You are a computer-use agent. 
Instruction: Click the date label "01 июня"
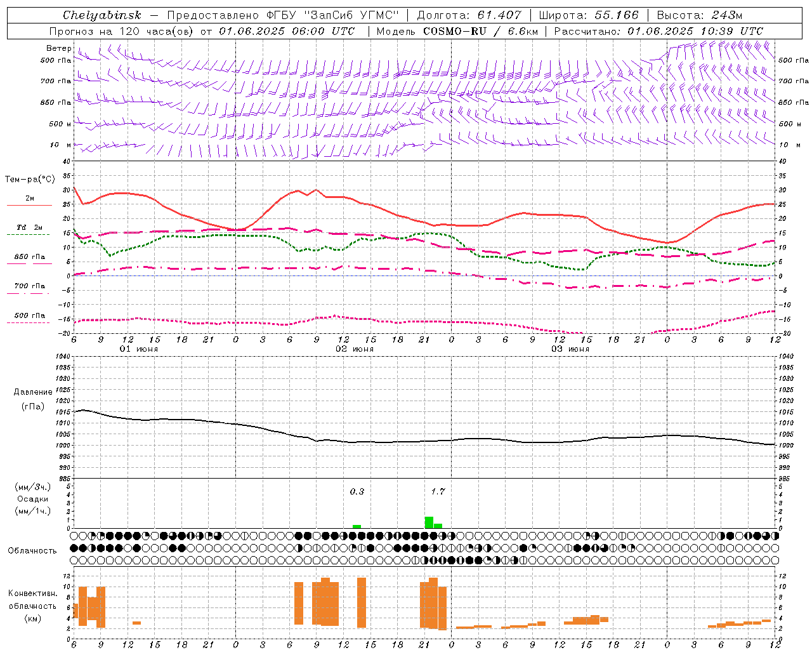[139, 349]
